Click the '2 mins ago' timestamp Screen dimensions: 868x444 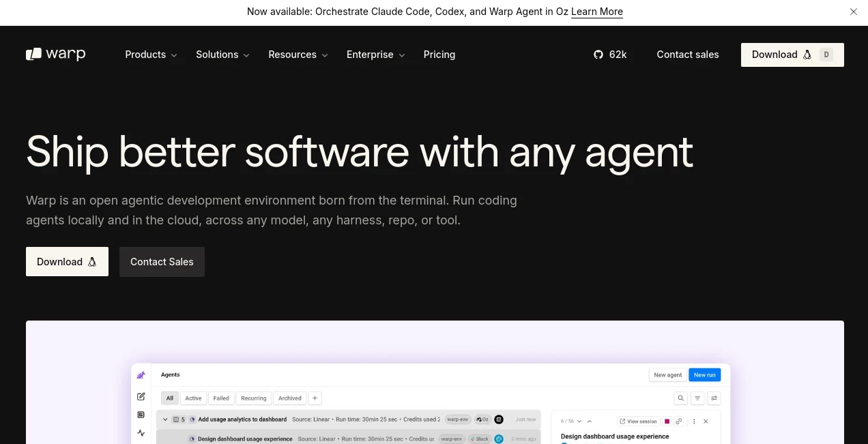click(x=523, y=439)
